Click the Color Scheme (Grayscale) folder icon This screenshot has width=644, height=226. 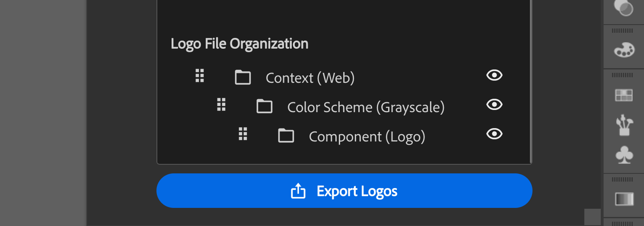point(264,107)
